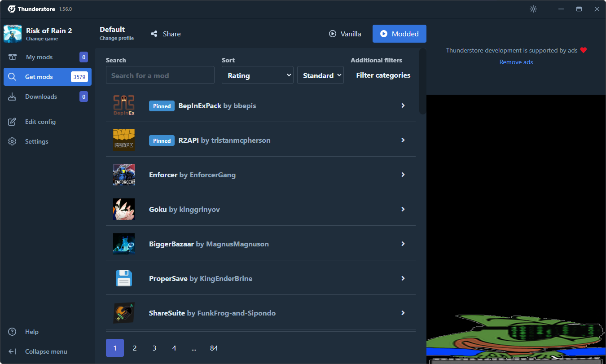Viewport: 606px width, 364px height.
Task: Open My mods section
Action: point(48,57)
